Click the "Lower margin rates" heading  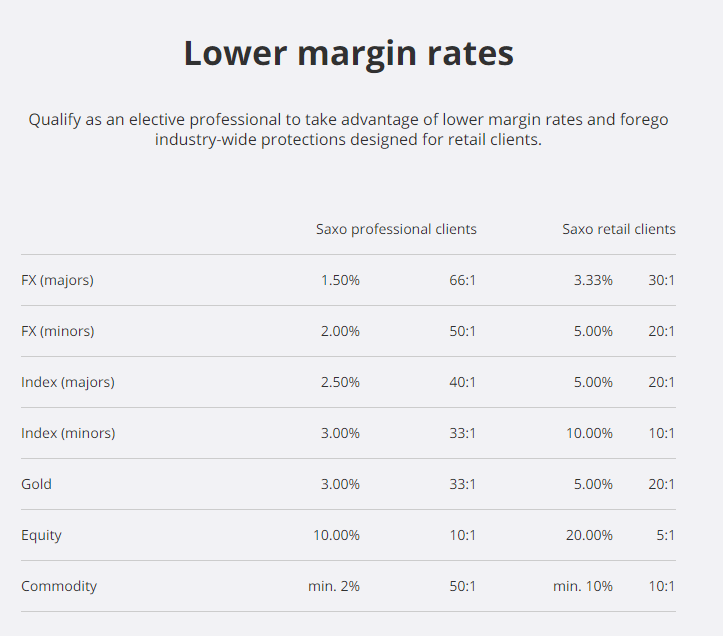point(348,54)
